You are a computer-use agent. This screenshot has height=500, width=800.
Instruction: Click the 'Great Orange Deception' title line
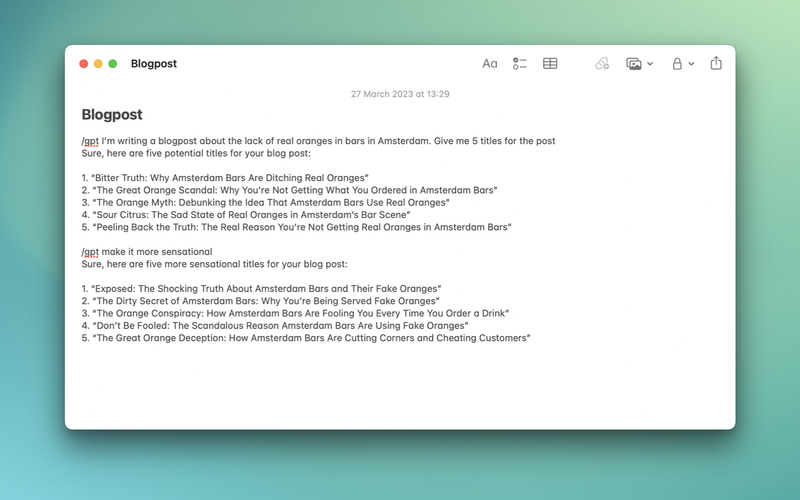pyautogui.click(x=306, y=338)
